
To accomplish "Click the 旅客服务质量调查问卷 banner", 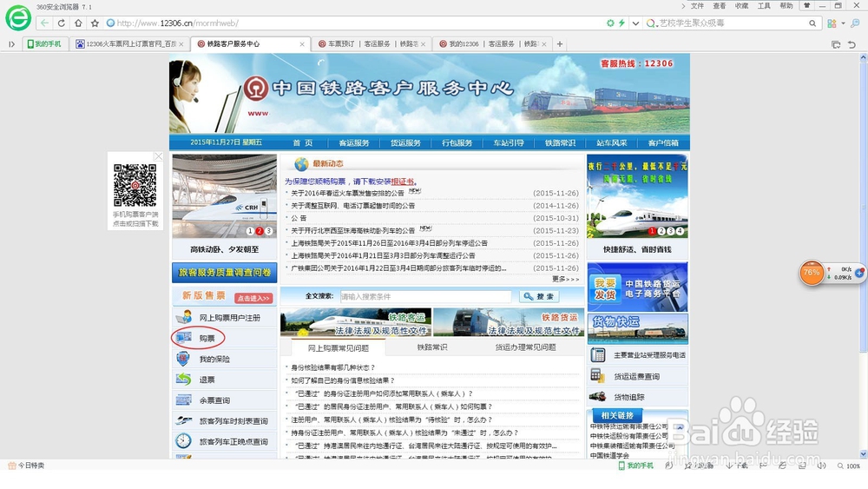I will point(224,273).
